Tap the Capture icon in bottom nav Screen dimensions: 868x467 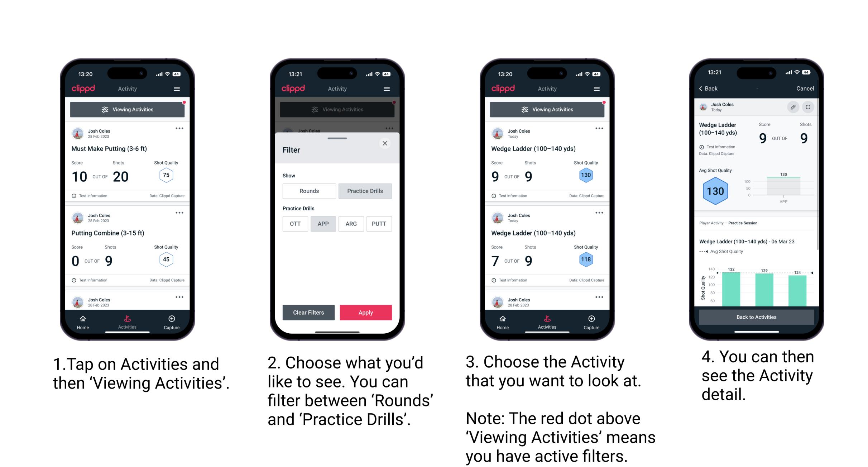[x=171, y=320]
